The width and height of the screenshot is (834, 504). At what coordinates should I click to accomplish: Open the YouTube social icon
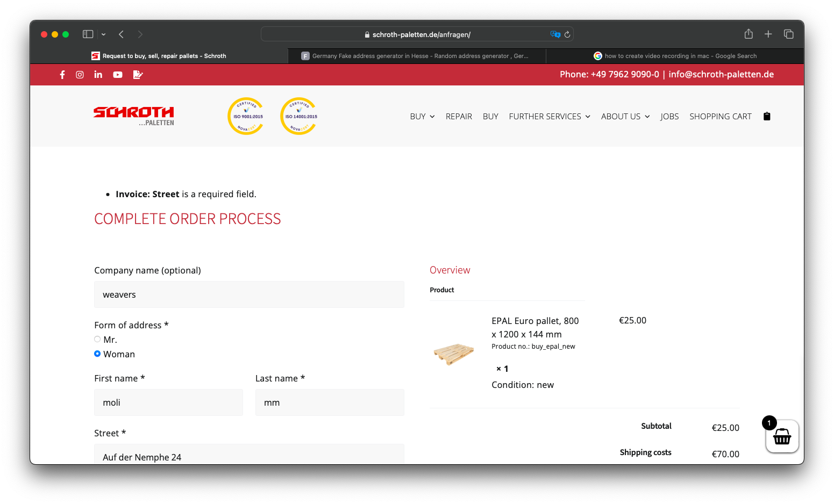[x=118, y=75]
